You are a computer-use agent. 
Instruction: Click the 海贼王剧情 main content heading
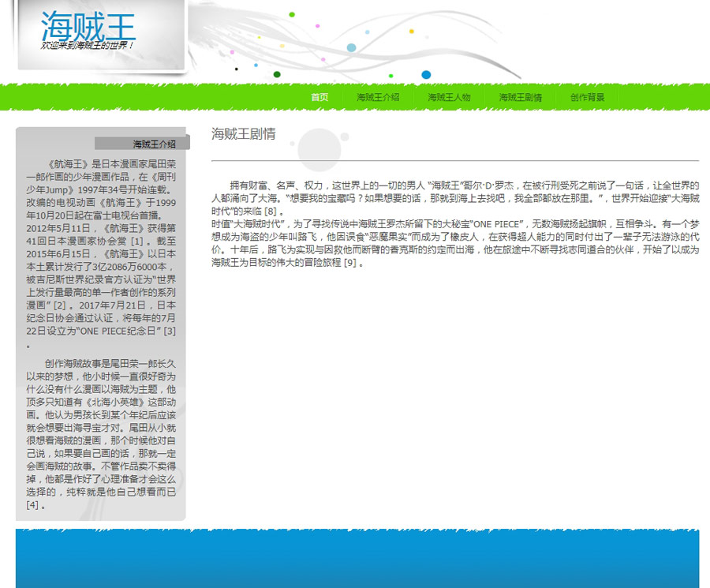[244, 133]
